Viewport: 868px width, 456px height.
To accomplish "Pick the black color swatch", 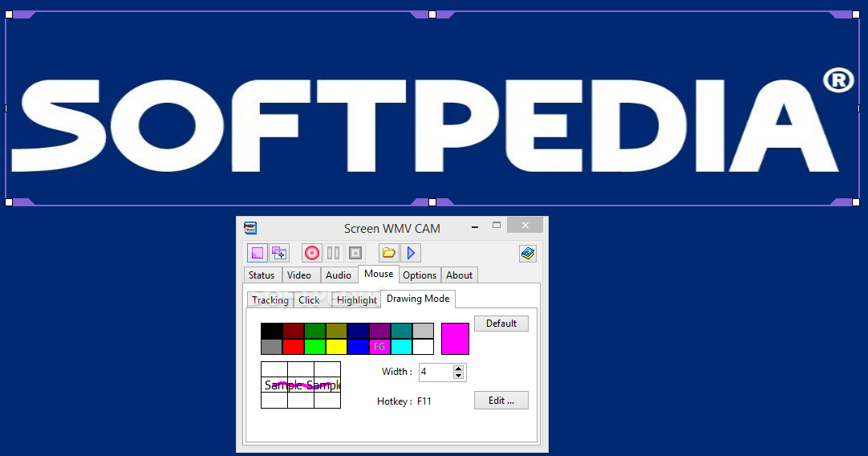I will click(271, 331).
